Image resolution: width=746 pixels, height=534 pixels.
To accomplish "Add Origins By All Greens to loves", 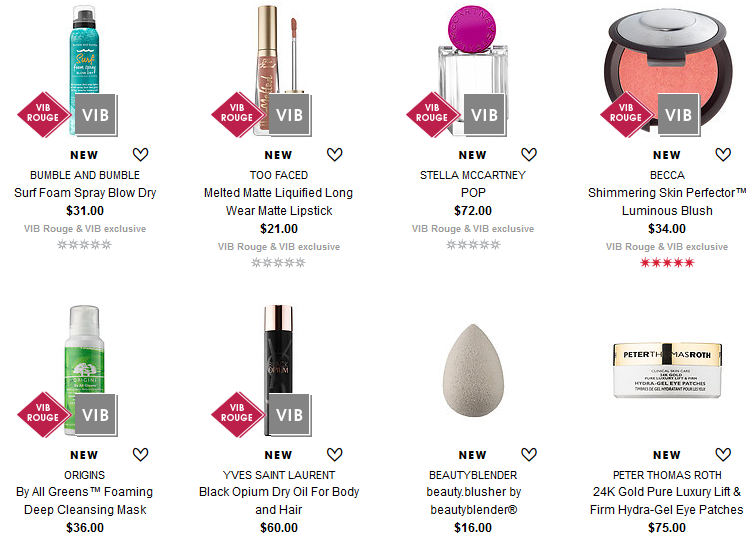I will (140, 455).
